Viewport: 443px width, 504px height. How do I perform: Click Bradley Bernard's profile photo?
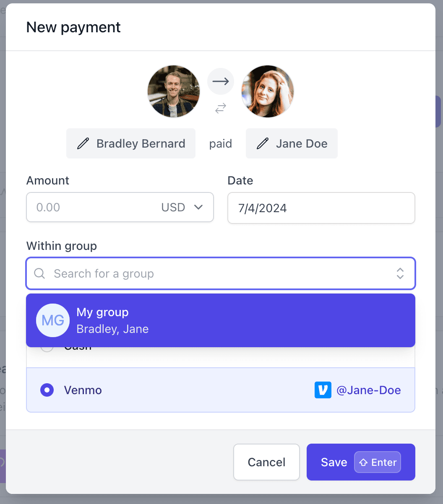coord(174,91)
